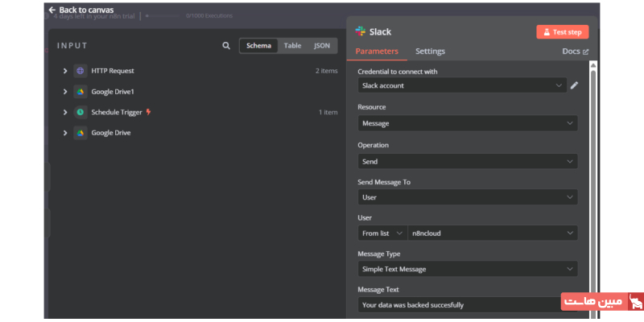This screenshot has height=322, width=644.
Task: Expand the HTTP Request tree item
Action: [x=64, y=71]
